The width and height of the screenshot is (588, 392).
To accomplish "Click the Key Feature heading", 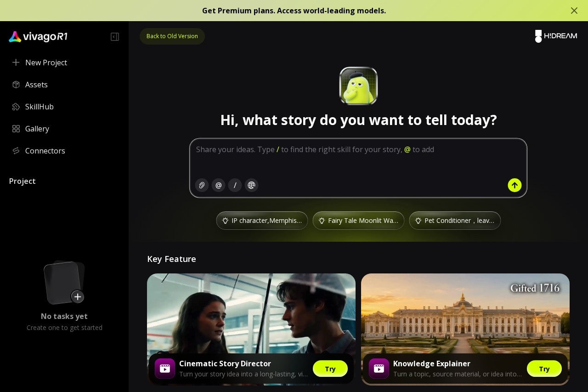I will 171,259.
